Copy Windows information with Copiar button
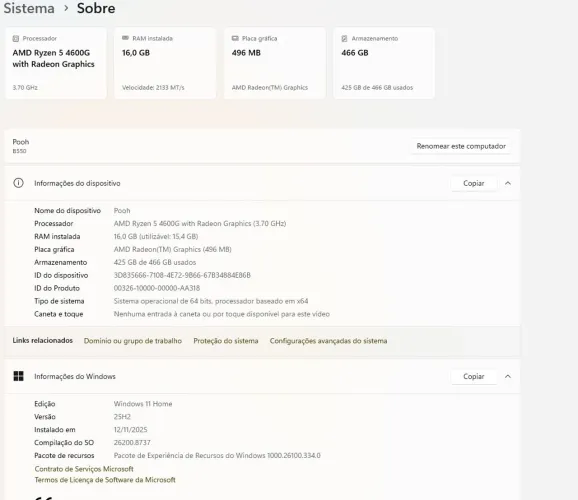The width and height of the screenshot is (578, 500). [474, 376]
